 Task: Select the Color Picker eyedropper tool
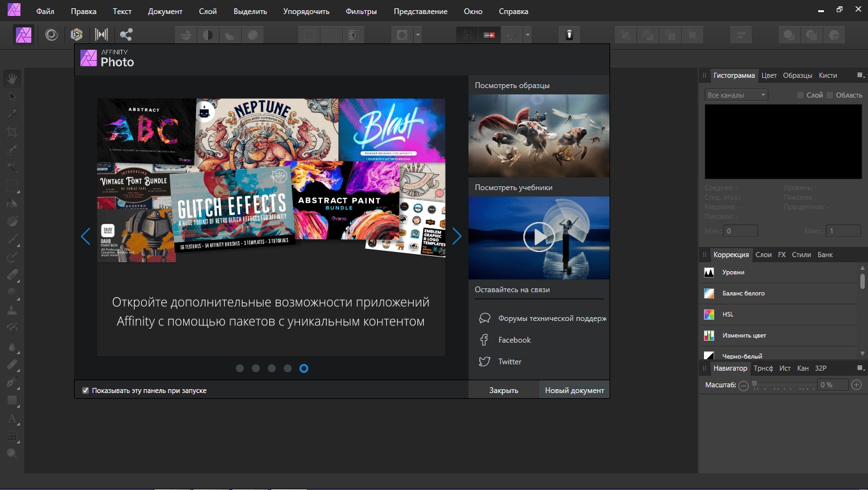pyautogui.click(x=12, y=114)
